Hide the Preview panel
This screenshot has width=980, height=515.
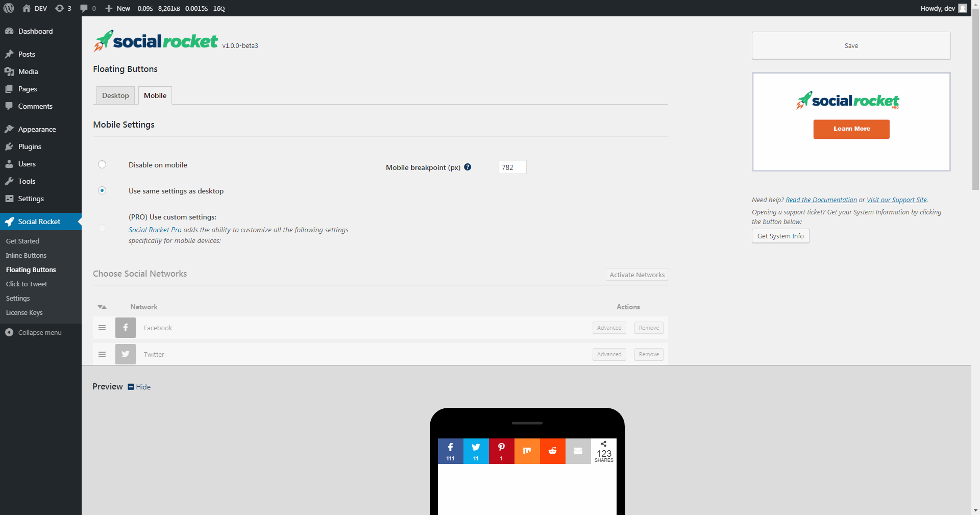click(139, 387)
